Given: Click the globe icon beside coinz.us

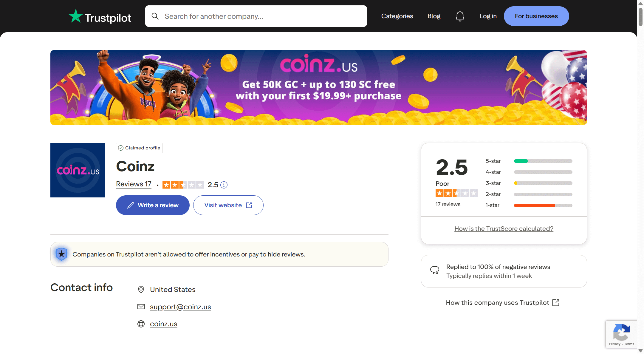Looking at the screenshot, I should [141, 324].
